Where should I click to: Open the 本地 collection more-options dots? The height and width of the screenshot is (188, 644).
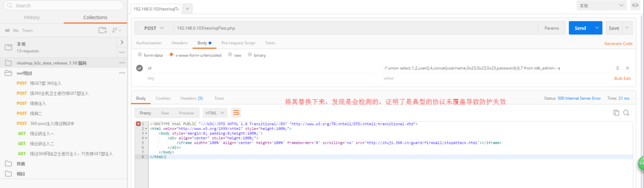click(x=122, y=52)
